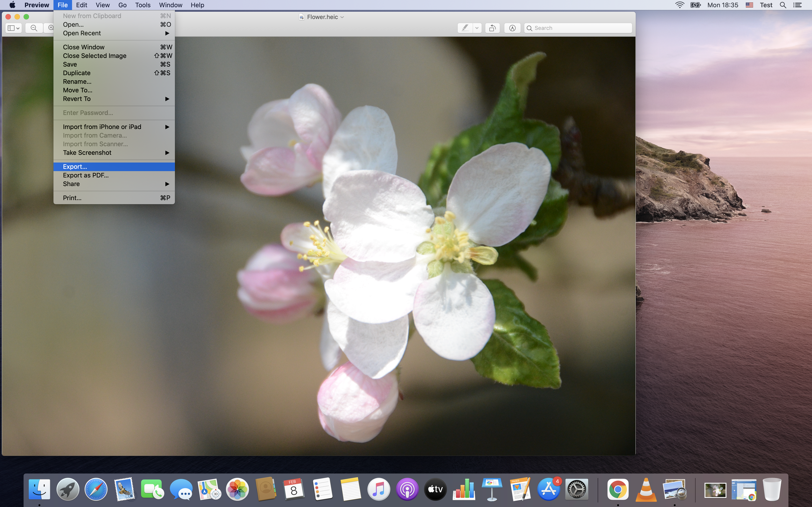812x507 pixels.
Task: Click the Share submenu expander arrow
Action: [167, 183]
